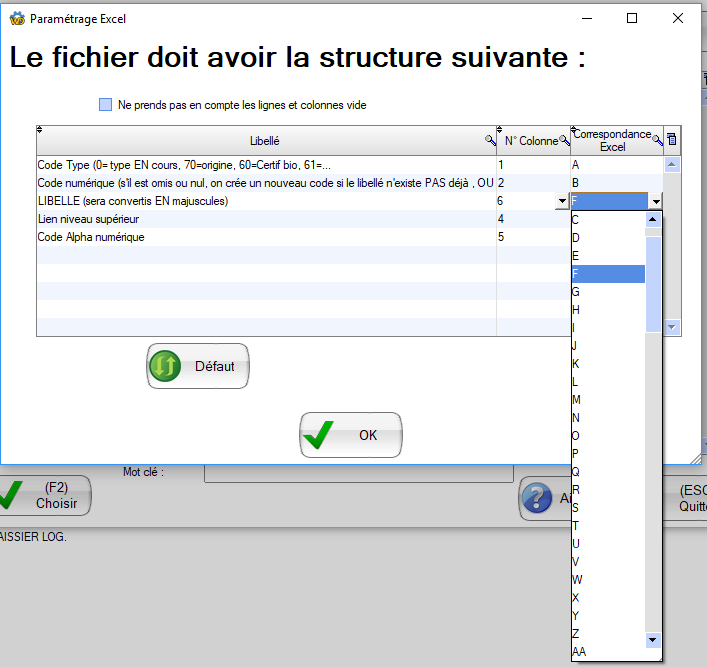This screenshot has width=707, height=667.
Task: Click the (ESC) Quitter button
Action: [690, 498]
